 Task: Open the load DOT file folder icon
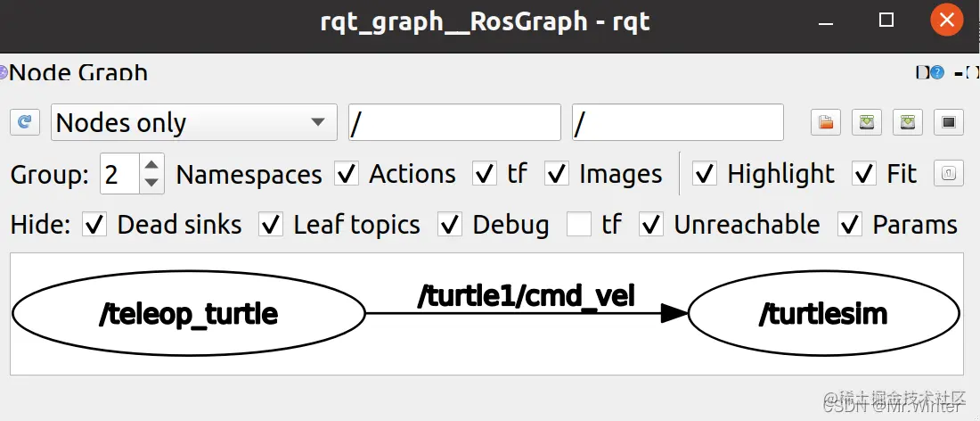(x=826, y=122)
